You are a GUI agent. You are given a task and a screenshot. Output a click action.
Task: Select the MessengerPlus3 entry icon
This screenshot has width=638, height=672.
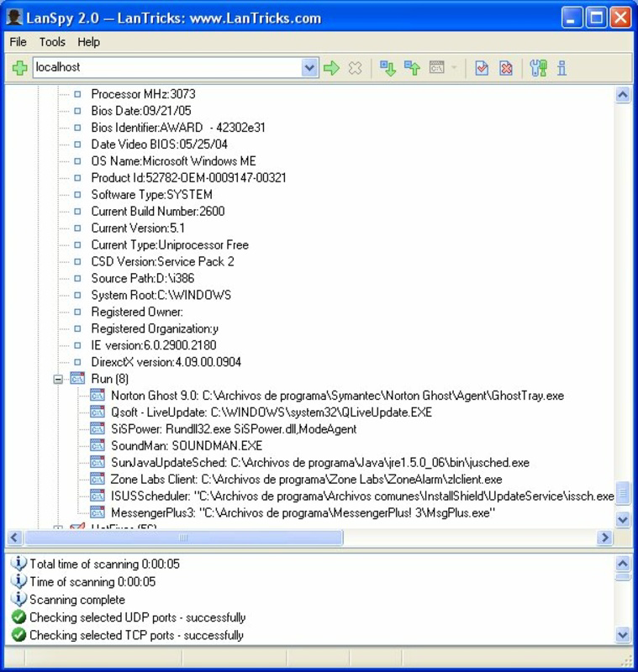pos(98,512)
